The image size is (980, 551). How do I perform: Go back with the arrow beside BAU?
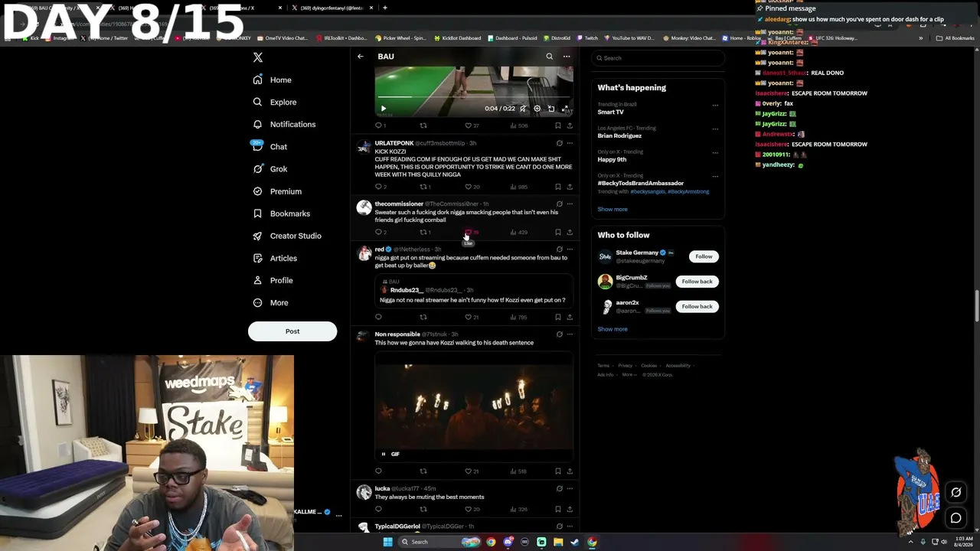[361, 57]
